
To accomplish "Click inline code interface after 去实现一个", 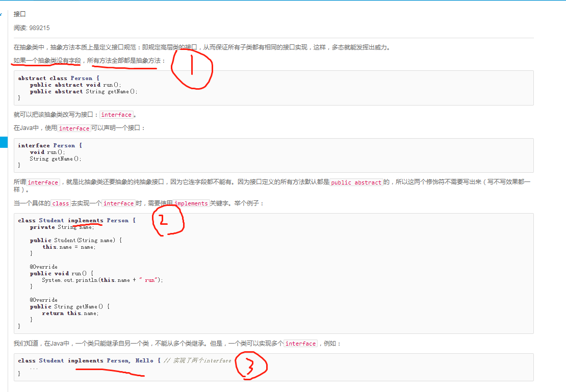I will (118, 203).
